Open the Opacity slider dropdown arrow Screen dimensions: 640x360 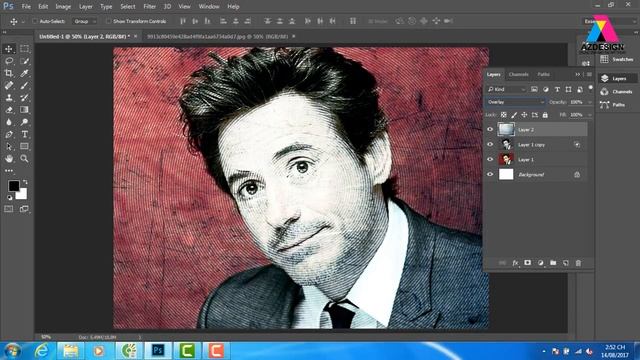click(x=589, y=102)
